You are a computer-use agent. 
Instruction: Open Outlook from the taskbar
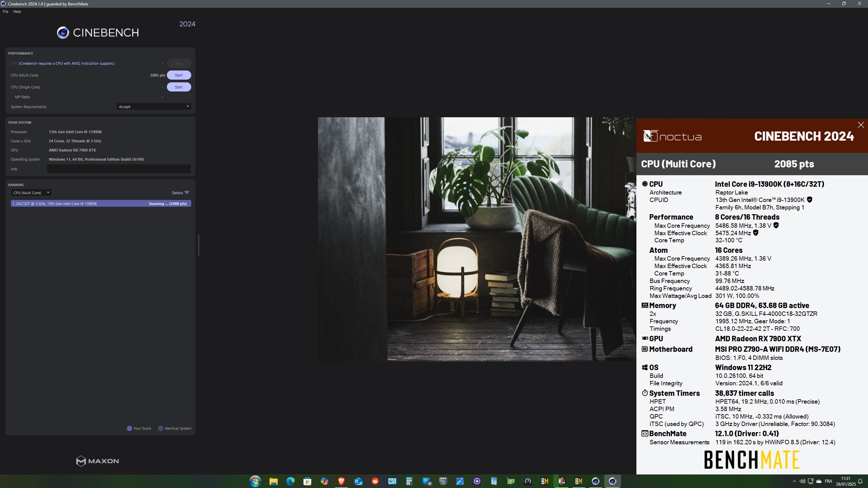pyautogui.click(x=358, y=481)
